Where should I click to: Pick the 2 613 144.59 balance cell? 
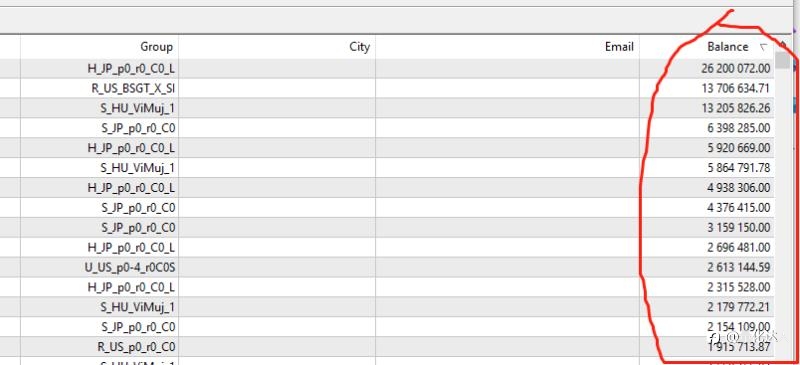point(707,267)
